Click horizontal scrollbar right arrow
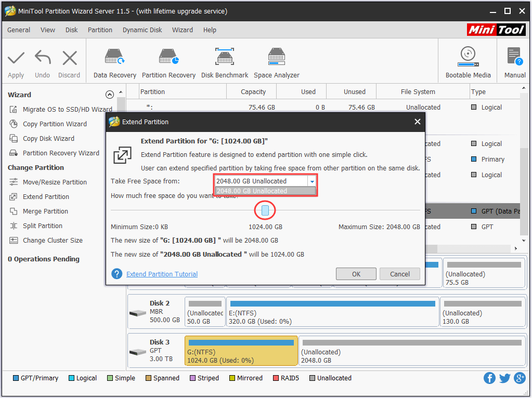Viewport: 532px width, 398px height. coord(516,248)
